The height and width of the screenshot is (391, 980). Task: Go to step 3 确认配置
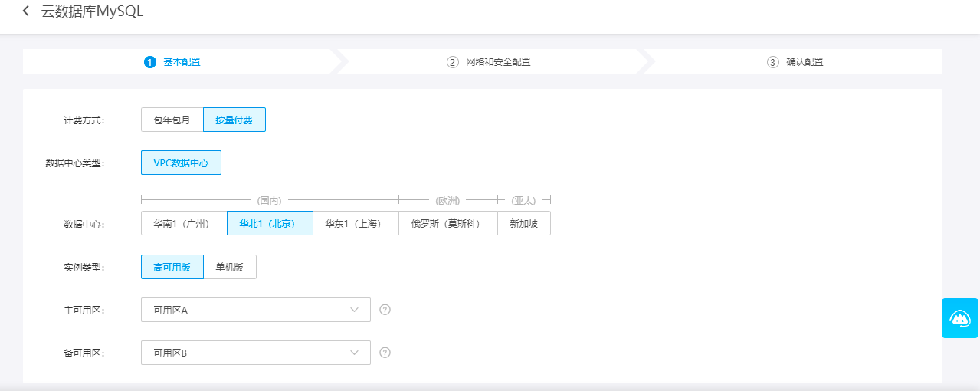pyautogui.click(x=795, y=62)
